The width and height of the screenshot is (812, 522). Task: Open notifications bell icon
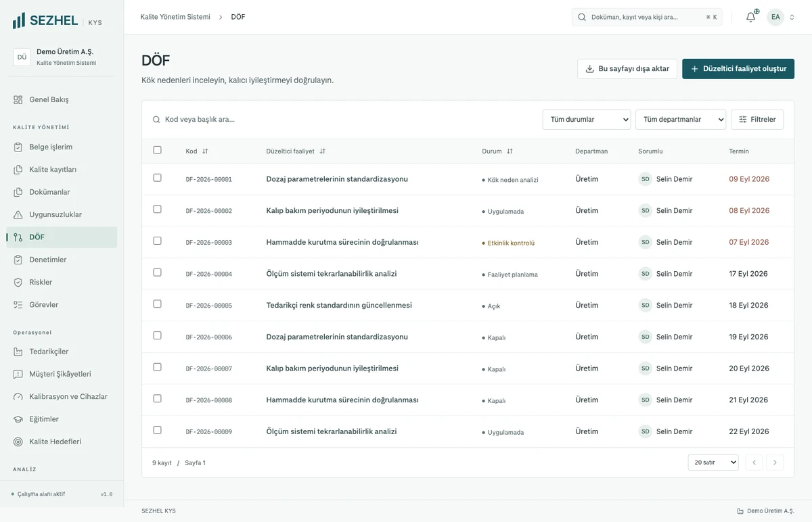(750, 17)
